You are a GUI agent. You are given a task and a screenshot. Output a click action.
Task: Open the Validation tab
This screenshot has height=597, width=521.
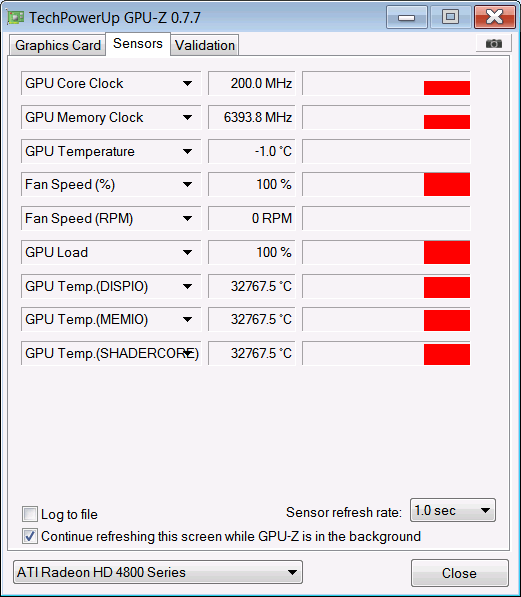205,45
